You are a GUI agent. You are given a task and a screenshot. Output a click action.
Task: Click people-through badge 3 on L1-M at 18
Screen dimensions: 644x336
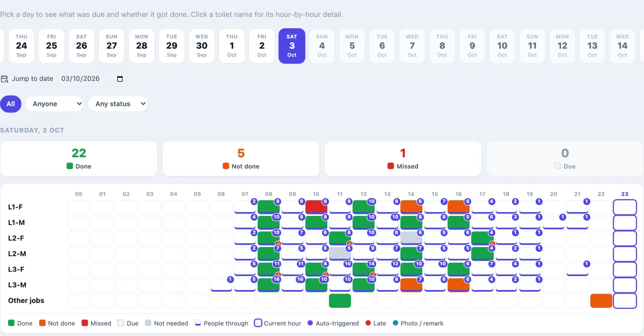tap(515, 217)
